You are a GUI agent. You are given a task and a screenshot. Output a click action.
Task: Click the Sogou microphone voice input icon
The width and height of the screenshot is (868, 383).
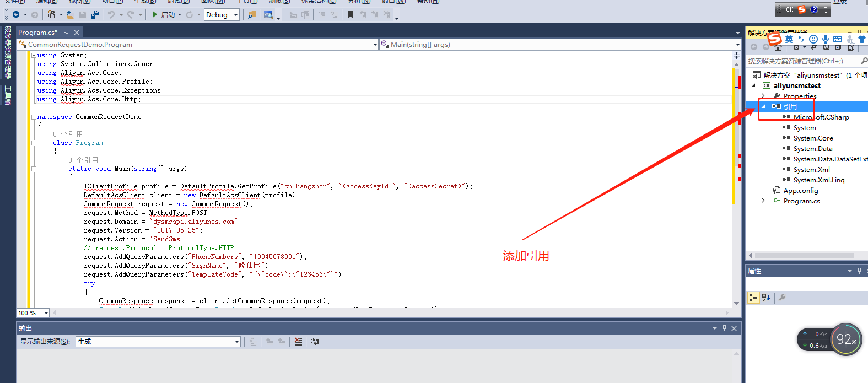pyautogui.click(x=825, y=39)
